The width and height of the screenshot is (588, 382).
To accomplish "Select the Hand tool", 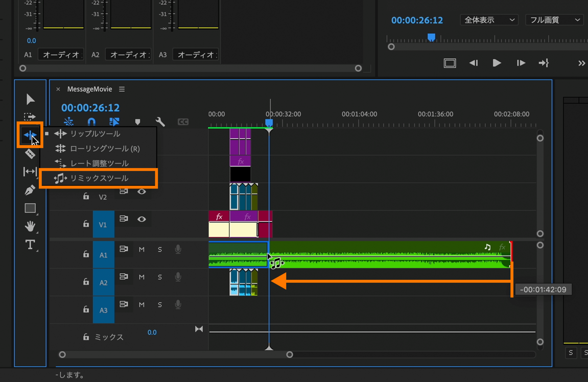I will [30, 226].
